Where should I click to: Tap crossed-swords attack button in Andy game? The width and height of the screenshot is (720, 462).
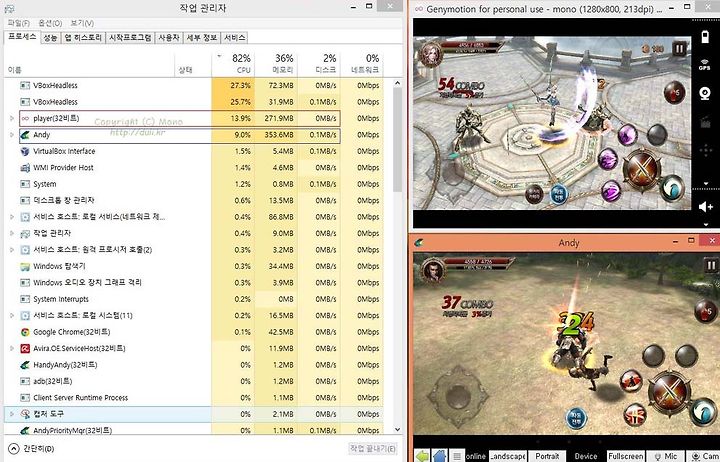pyautogui.click(x=669, y=391)
